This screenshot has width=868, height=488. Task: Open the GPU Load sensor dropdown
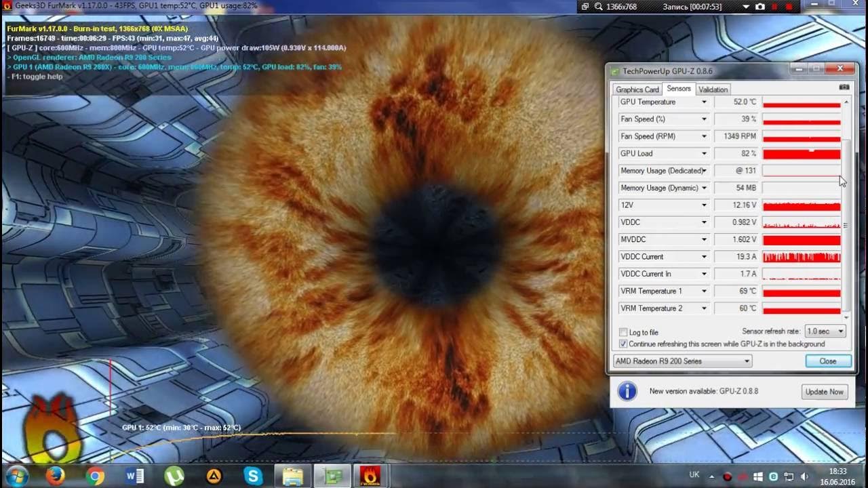coord(704,153)
